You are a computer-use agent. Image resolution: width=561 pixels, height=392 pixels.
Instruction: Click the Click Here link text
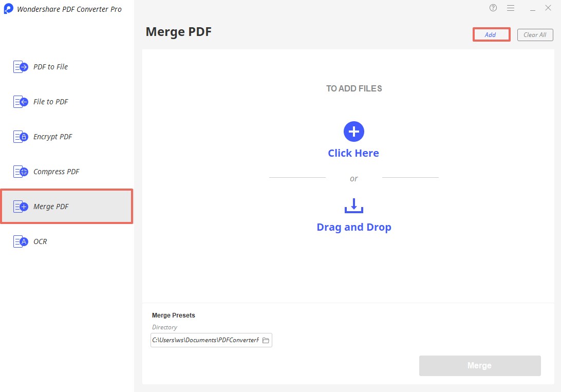pyautogui.click(x=353, y=153)
